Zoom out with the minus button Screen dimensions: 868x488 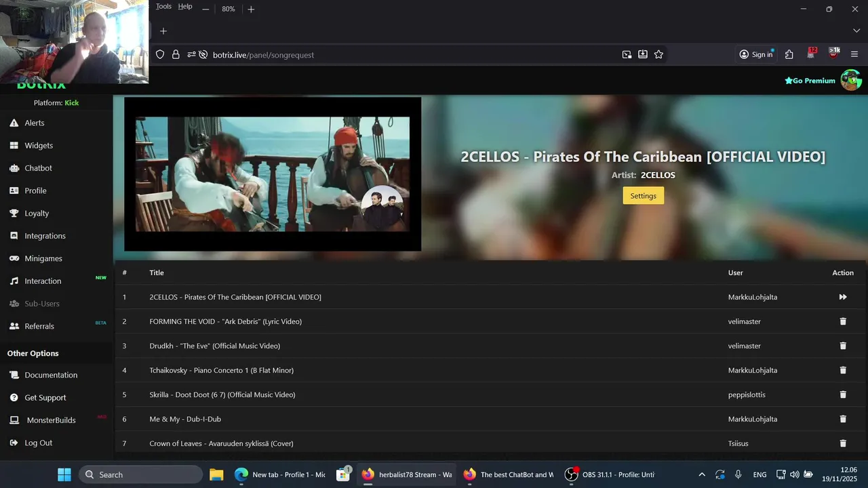coord(205,9)
